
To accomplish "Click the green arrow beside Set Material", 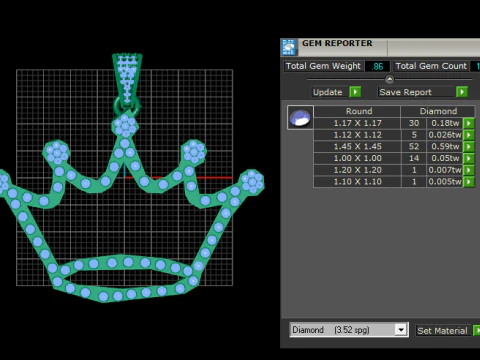I will click(477, 330).
